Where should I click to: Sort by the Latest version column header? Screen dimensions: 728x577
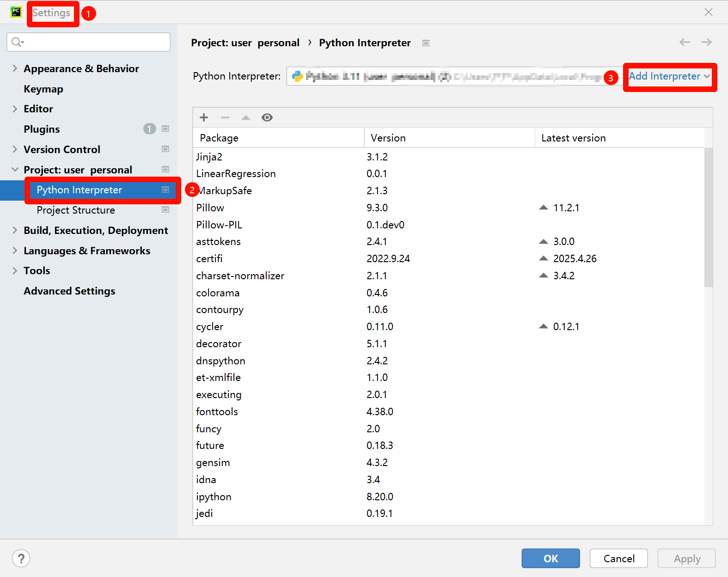tap(619, 138)
